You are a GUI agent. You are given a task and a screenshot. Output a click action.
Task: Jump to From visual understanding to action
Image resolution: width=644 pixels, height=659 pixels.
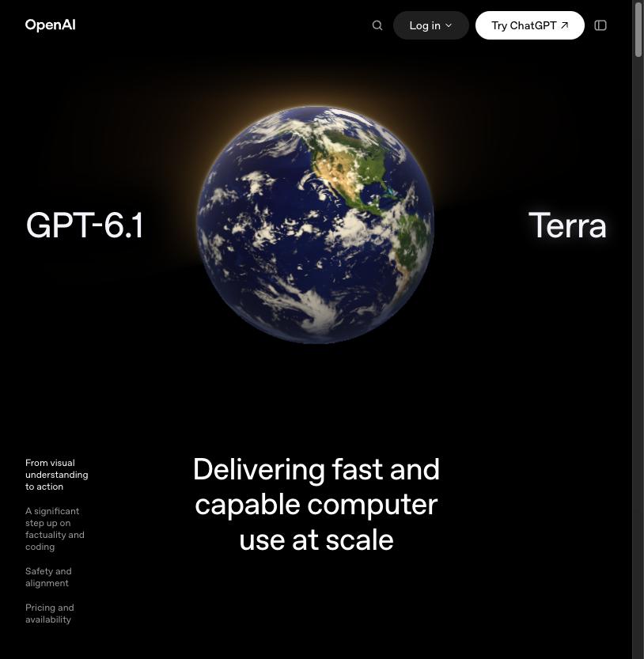57,475
